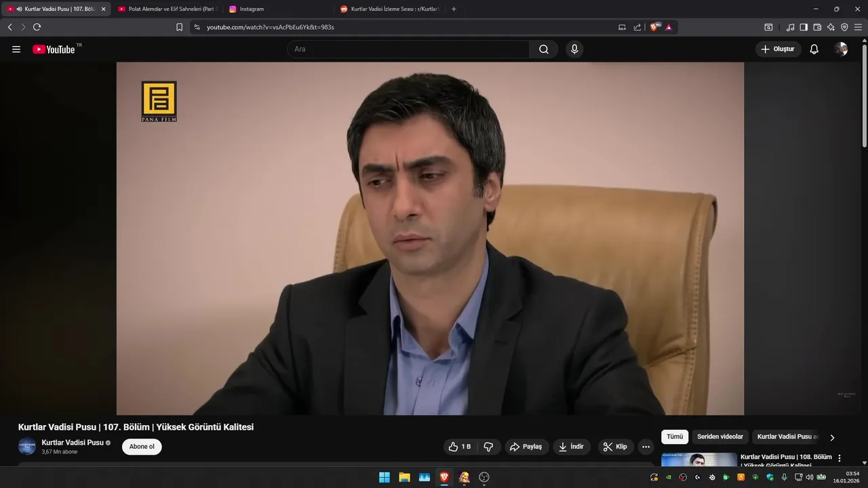Like the video with thumbs up

460,447
